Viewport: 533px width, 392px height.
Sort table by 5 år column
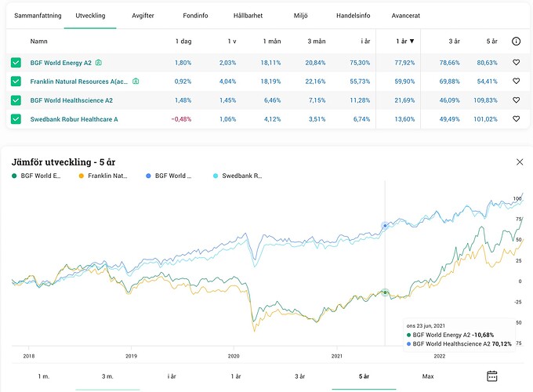(492, 41)
